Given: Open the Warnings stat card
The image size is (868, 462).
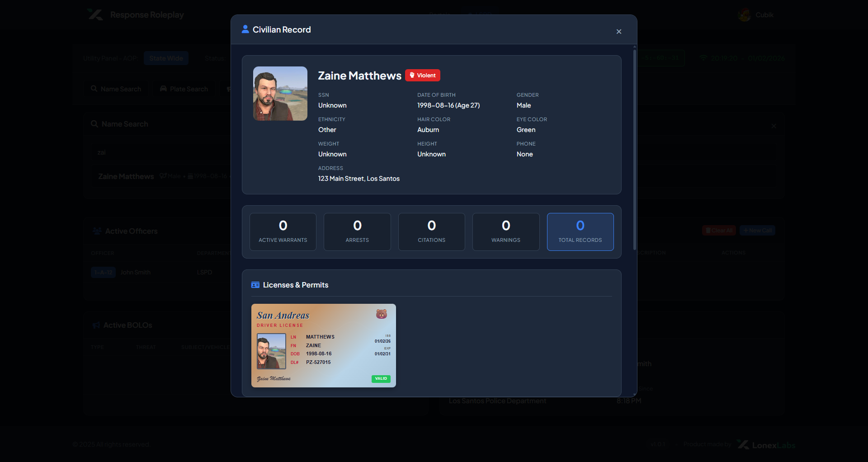Looking at the screenshot, I should click(x=506, y=232).
